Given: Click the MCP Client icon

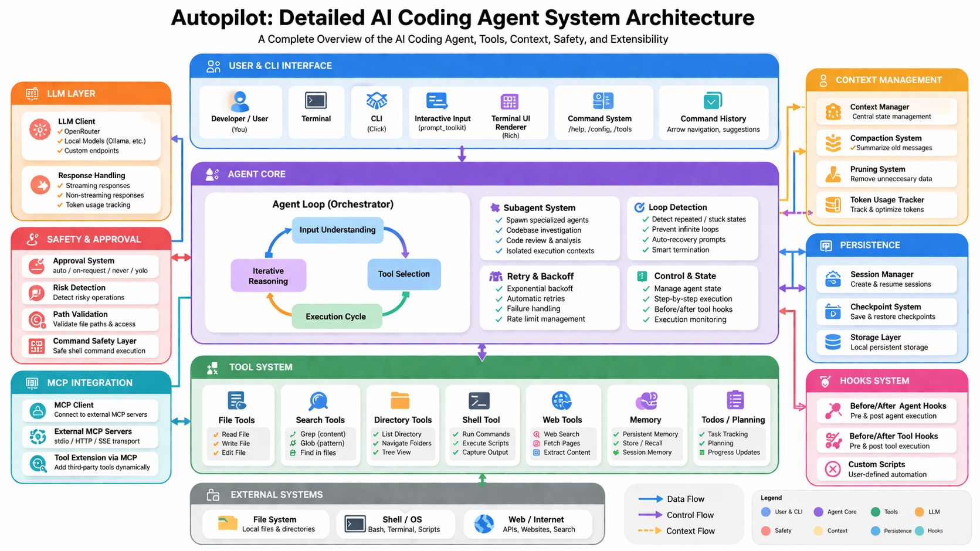Looking at the screenshot, I should tap(38, 410).
